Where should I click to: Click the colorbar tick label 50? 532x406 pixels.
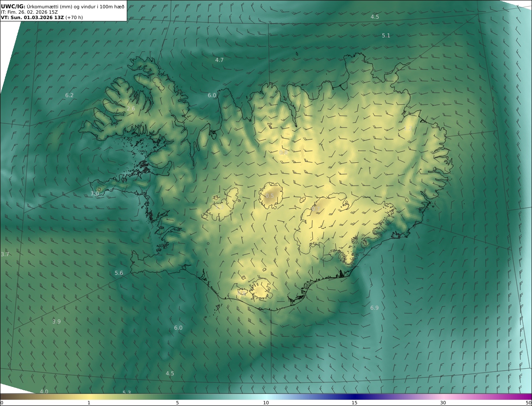pos(529,403)
